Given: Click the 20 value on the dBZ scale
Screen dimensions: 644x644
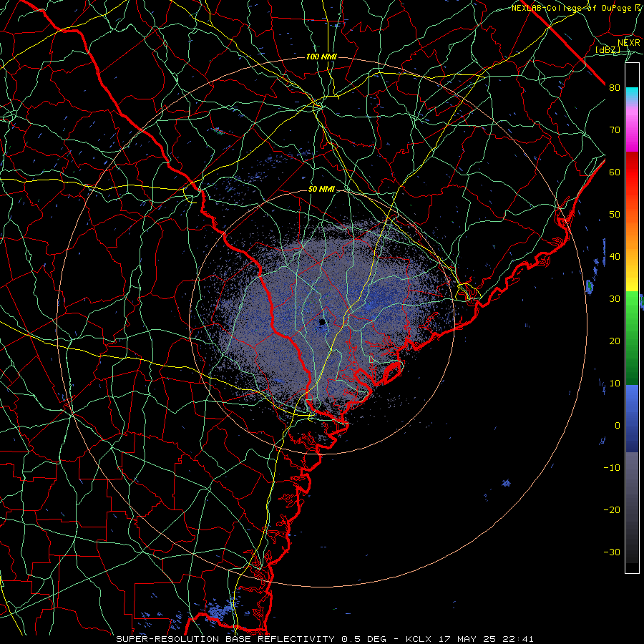Looking at the screenshot, I should point(615,341).
